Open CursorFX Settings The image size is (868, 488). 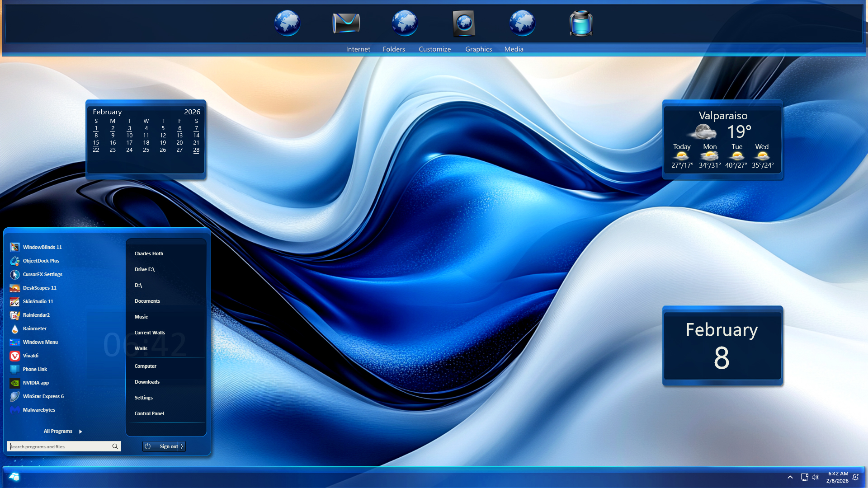pos(42,274)
